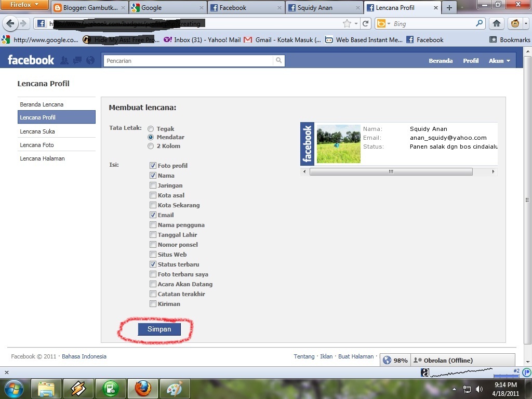Click the page vertical scrollbar thumb
Image resolution: width=532 pixels, height=399 pixels.
point(527,200)
